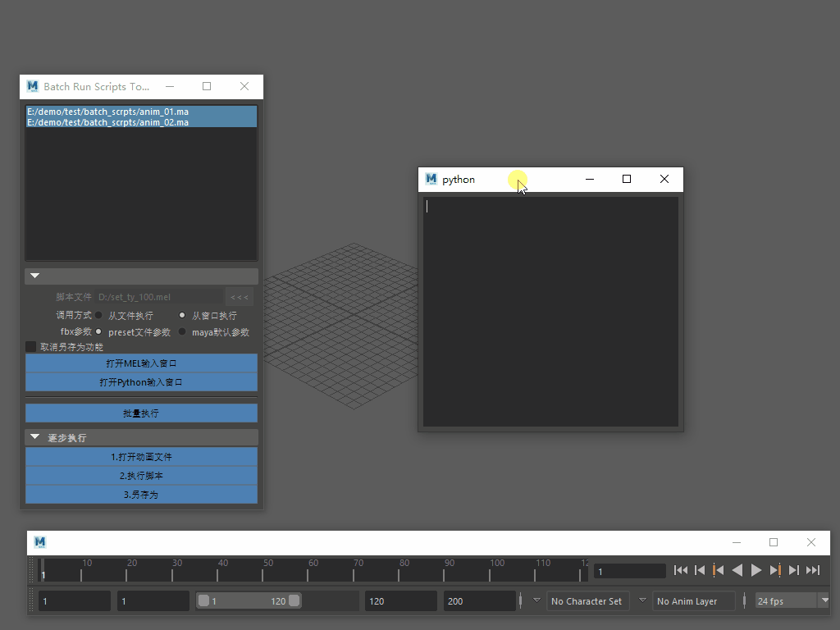Click the 批量执行 batch run button
This screenshot has width=840, height=630.
[x=141, y=413]
